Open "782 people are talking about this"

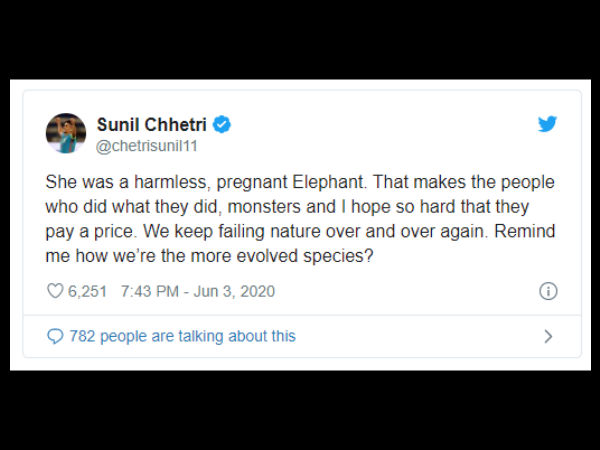(x=182, y=336)
